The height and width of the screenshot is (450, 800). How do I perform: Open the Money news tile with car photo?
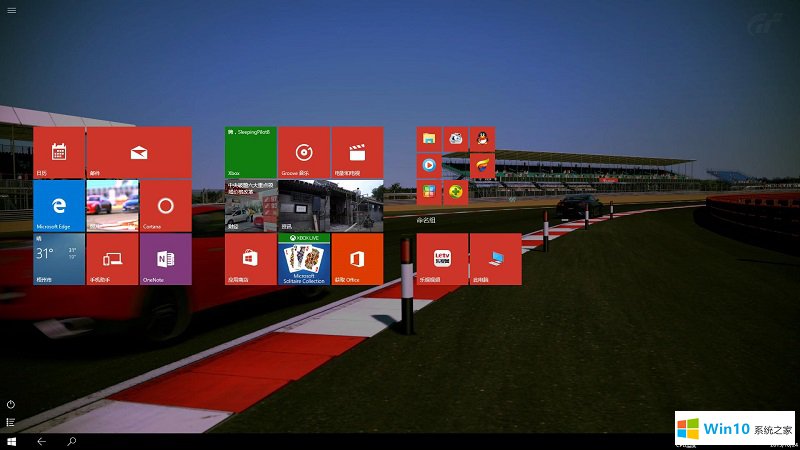click(251, 206)
